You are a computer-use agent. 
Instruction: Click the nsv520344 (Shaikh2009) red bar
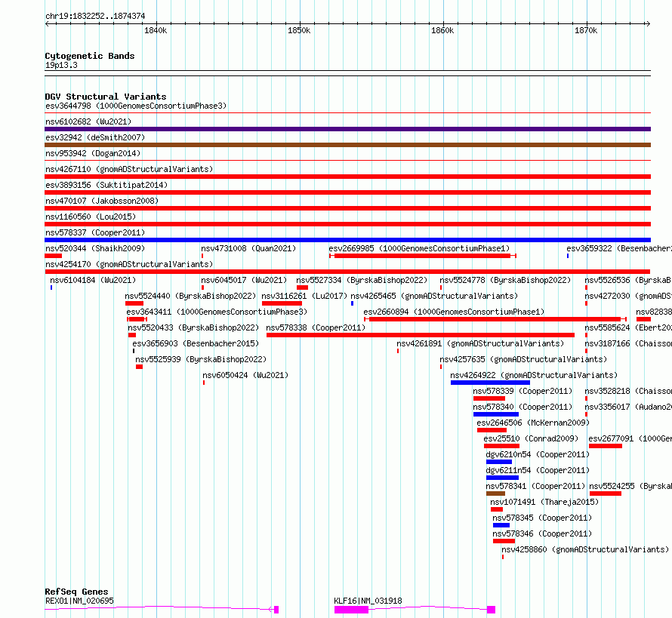53,256
